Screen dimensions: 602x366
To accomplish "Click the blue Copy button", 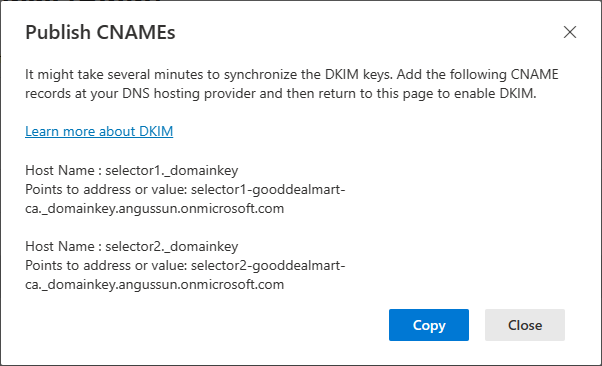I will (429, 325).
